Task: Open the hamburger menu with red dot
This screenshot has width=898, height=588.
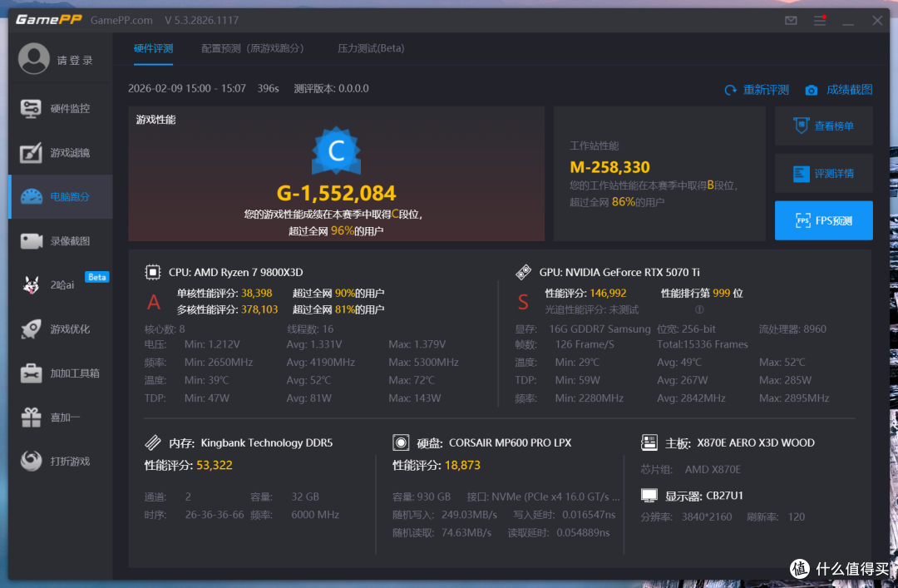Action: pyautogui.click(x=820, y=21)
